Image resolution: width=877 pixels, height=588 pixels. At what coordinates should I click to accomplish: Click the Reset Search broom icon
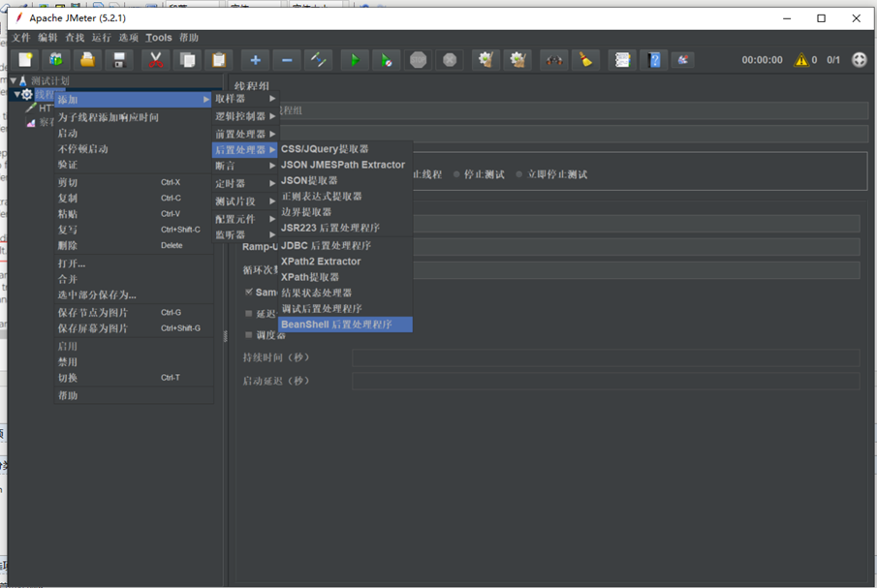585,60
